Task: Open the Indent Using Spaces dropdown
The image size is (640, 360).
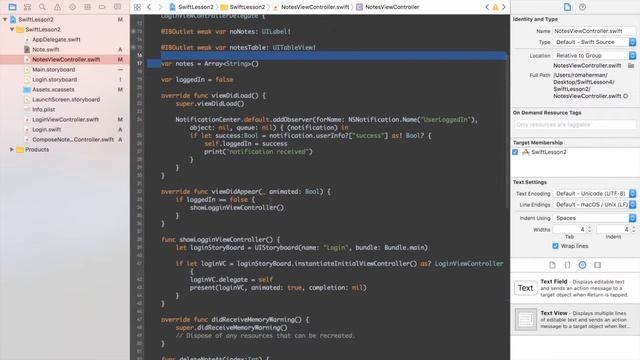Action: 594,218
